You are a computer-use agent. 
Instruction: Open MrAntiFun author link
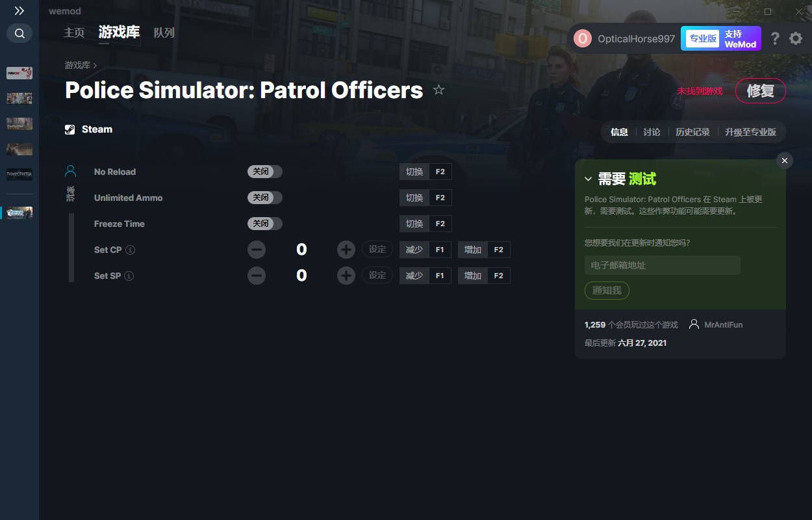click(723, 324)
